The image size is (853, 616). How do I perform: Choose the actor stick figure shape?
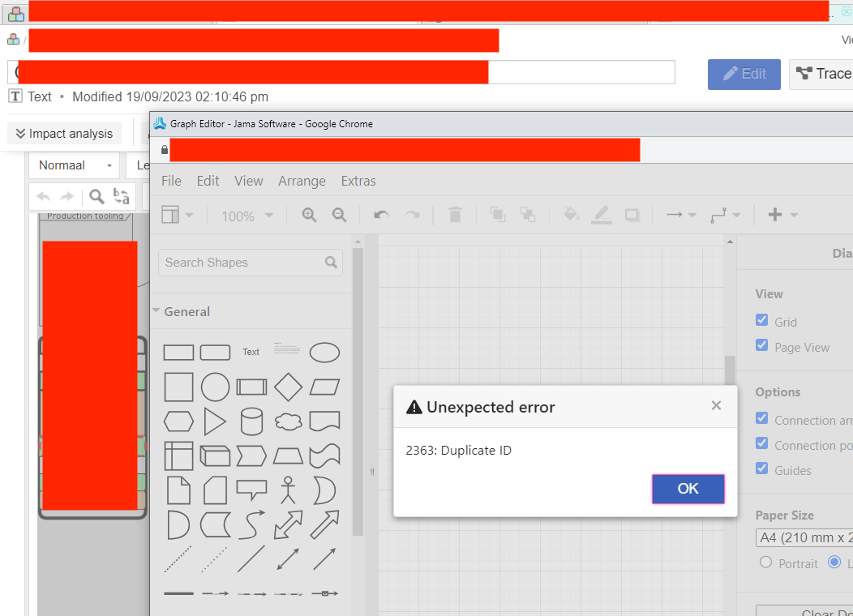point(288,490)
